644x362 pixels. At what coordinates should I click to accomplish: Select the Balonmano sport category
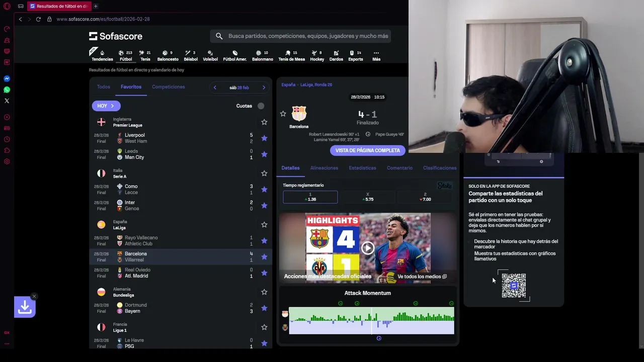pos(263,56)
